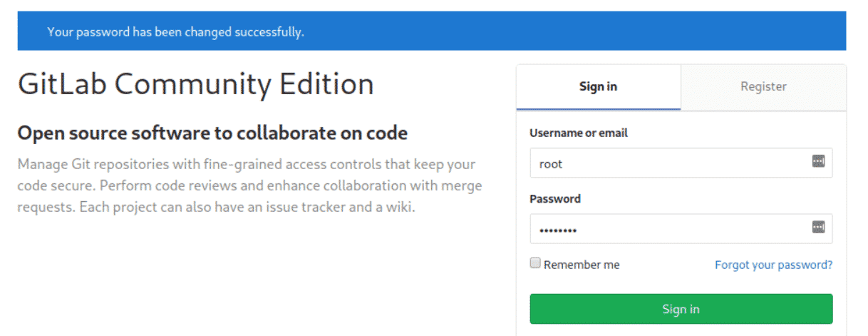Click the Remember me label text

[582, 265]
